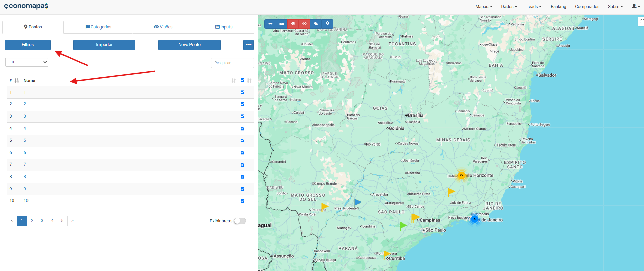
Task: Open the user account dropdown
Action: (x=636, y=6)
